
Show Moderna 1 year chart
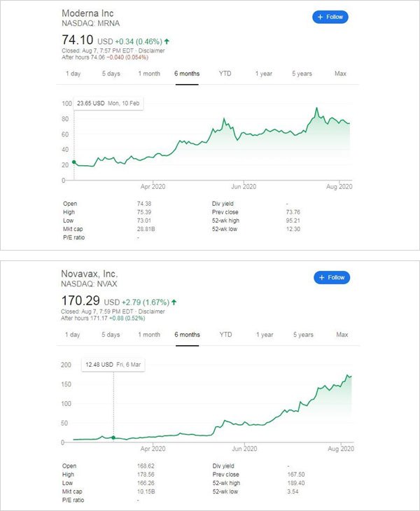point(264,73)
